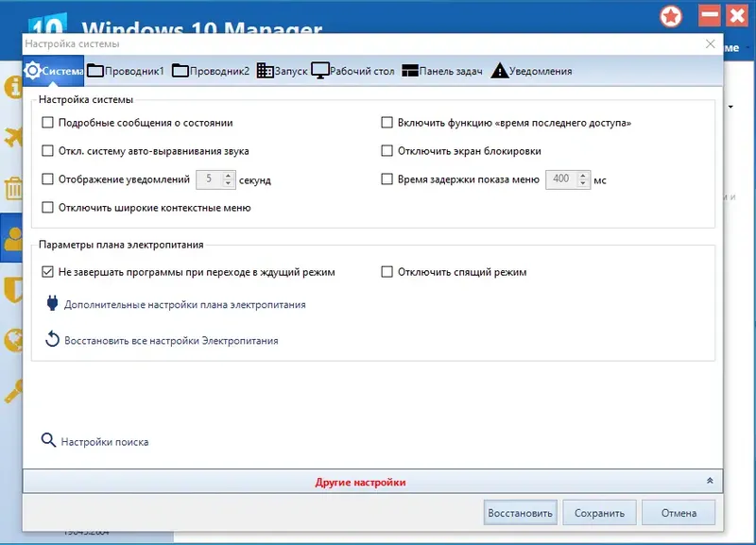Open the trash cleaner sidebar icon
756x545 pixels.
pyautogui.click(x=13, y=188)
